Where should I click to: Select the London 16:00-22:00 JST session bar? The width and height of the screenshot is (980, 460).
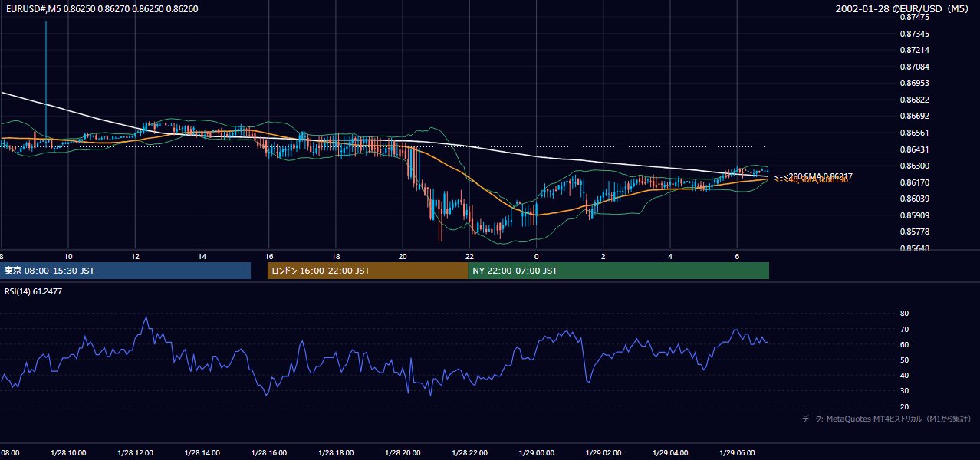[367, 271]
